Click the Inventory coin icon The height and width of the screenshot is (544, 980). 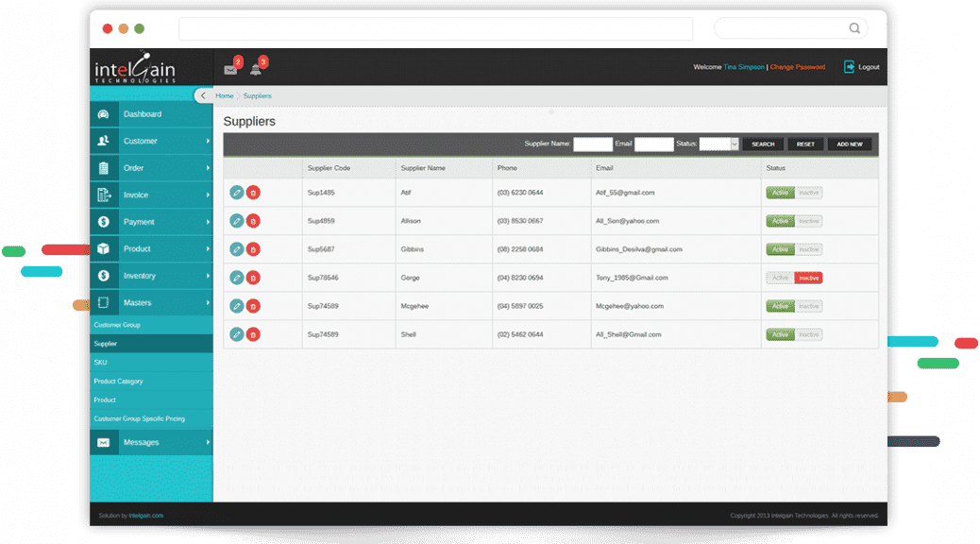104,276
